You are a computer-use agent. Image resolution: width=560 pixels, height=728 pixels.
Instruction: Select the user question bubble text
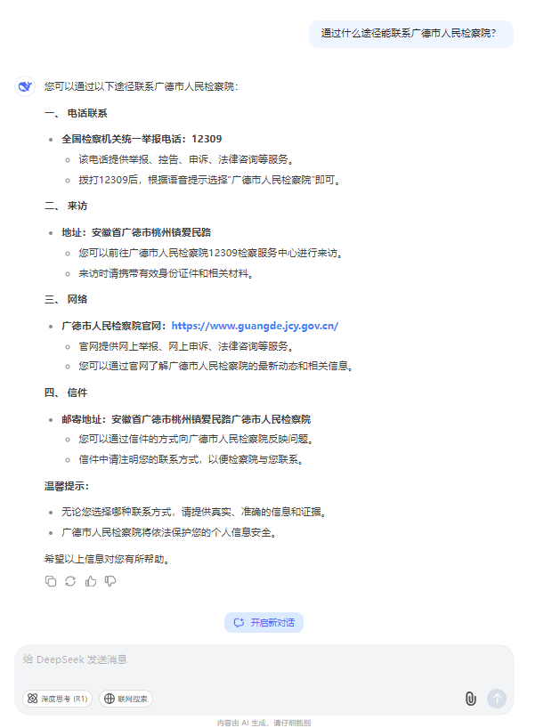tap(408, 34)
